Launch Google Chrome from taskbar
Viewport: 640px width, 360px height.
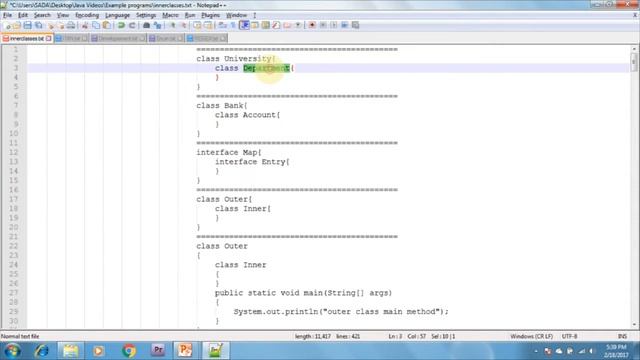coord(129,351)
